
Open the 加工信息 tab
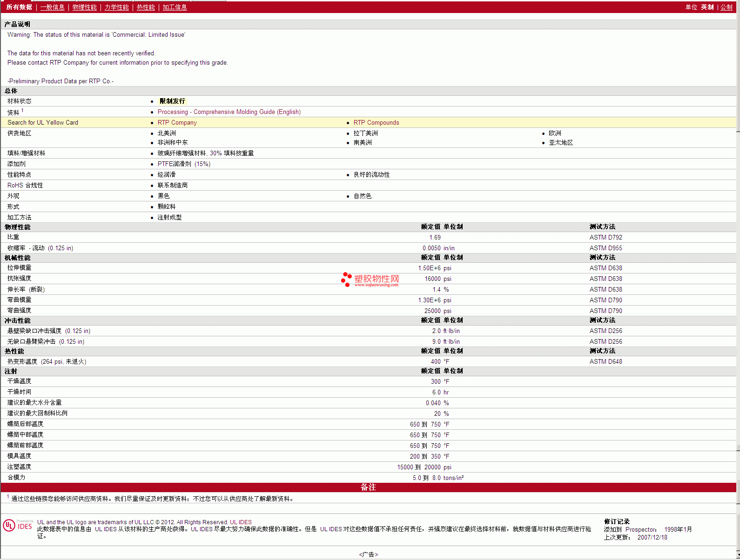click(175, 7)
